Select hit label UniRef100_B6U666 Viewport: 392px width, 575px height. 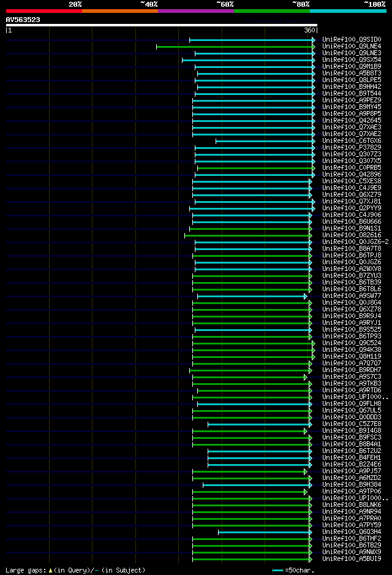(352, 221)
